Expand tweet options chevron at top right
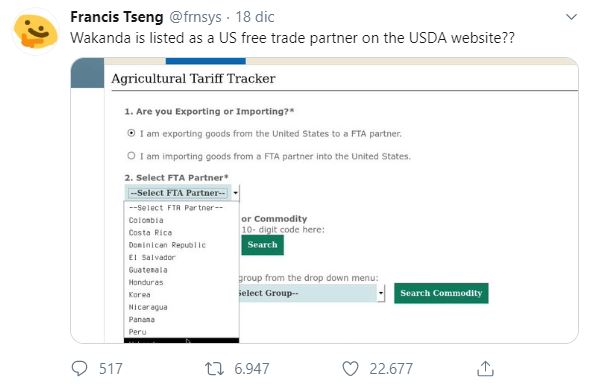This screenshot has width=592, height=391. (x=571, y=17)
